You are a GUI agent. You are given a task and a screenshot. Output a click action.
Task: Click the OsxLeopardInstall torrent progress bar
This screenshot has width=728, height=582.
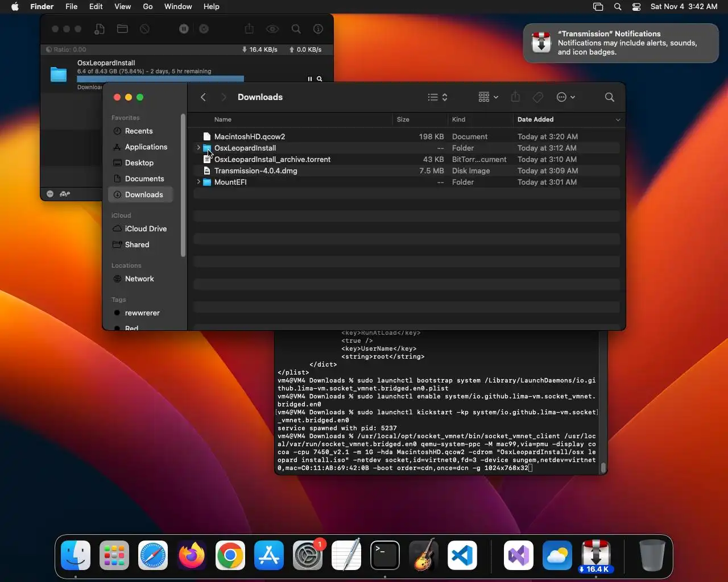pos(160,78)
